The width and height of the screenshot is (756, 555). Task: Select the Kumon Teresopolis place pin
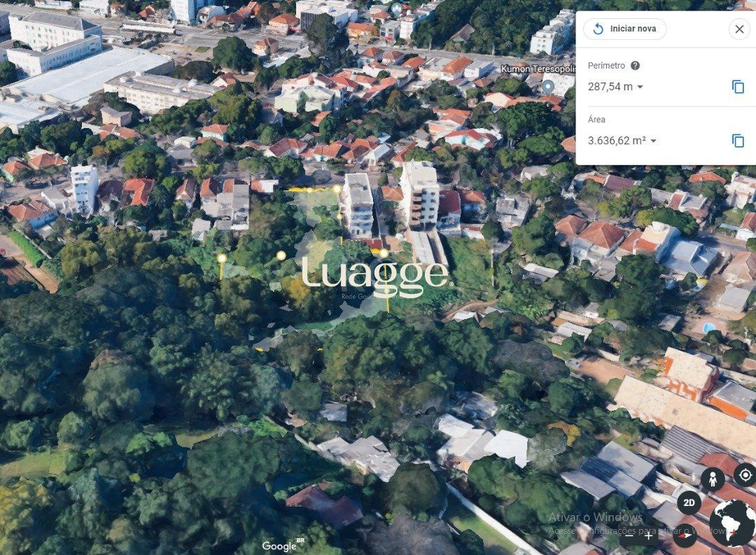point(547,87)
